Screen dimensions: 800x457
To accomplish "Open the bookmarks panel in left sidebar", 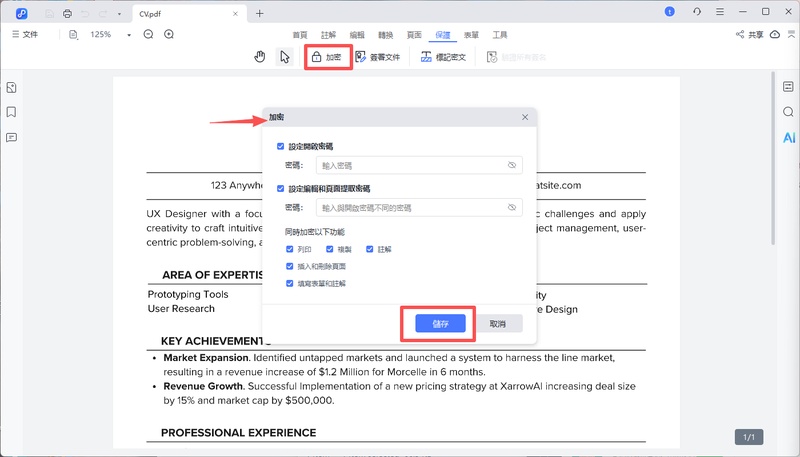I will (11, 112).
